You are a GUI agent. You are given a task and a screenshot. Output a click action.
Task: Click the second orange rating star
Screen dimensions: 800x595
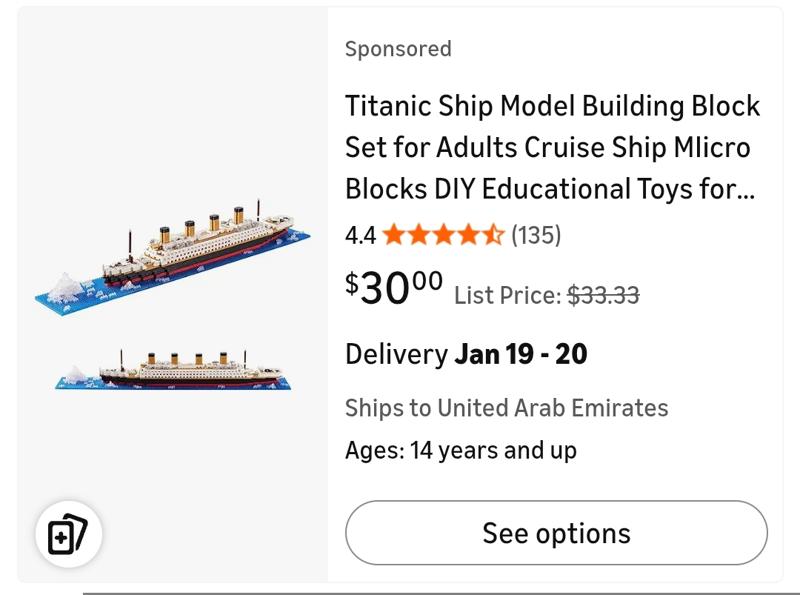[419, 235]
